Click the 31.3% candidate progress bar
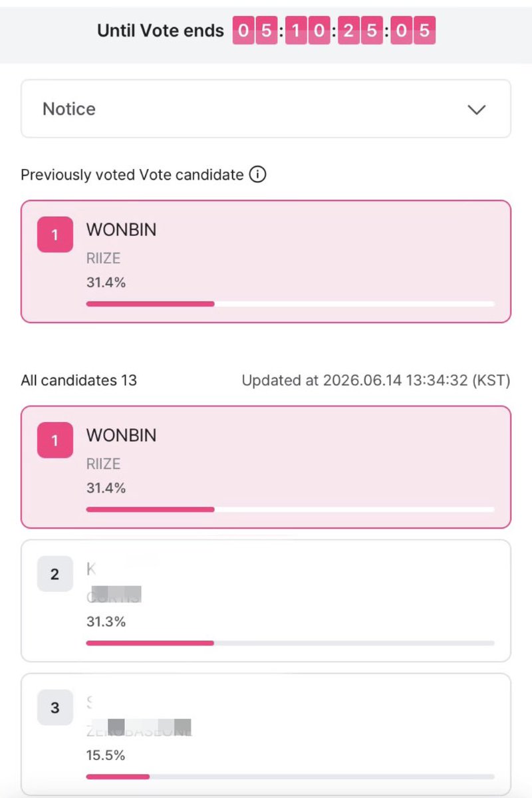The width and height of the screenshot is (532, 798). tap(291, 643)
